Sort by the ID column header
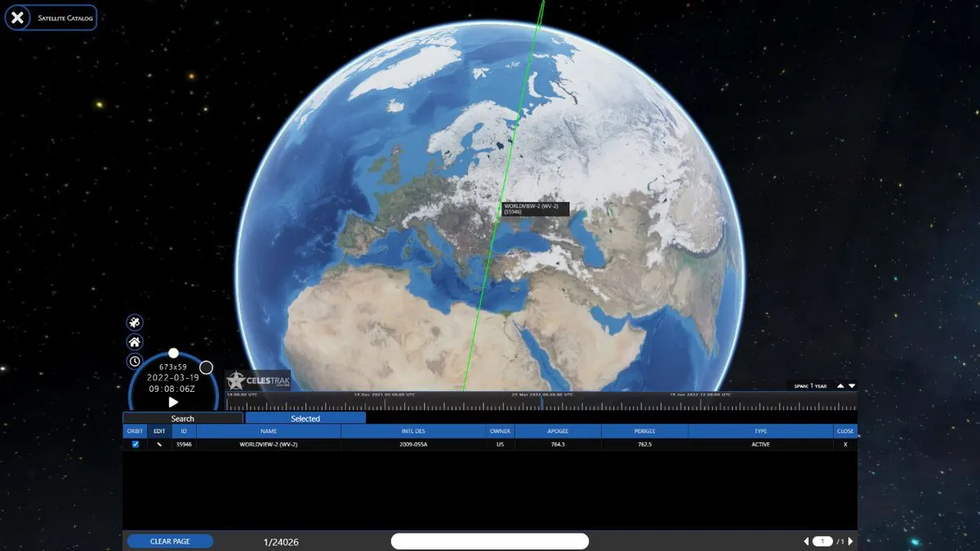 pos(184,431)
